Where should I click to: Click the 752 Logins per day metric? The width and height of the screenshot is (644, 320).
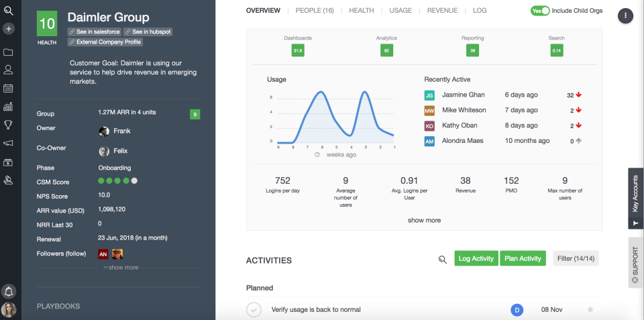coord(282,185)
